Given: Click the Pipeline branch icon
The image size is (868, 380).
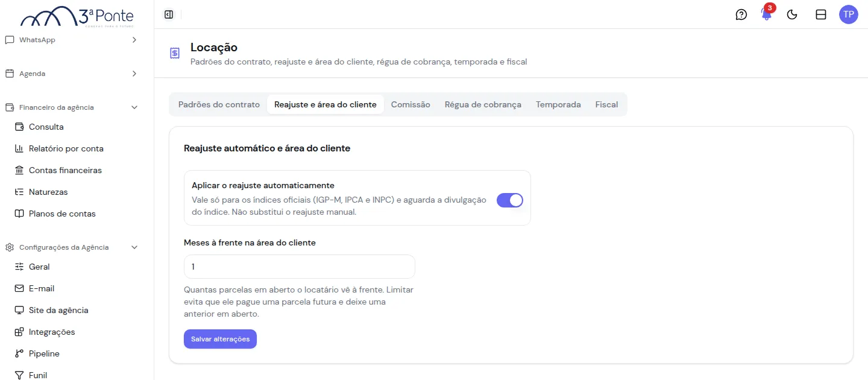Looking at the screenshot, I should pyautogui.click(x=19, y=353).
